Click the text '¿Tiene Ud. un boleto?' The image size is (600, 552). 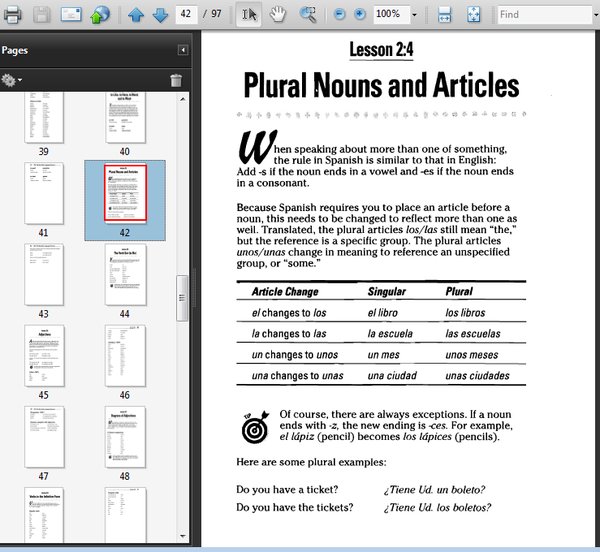(434, 490)
